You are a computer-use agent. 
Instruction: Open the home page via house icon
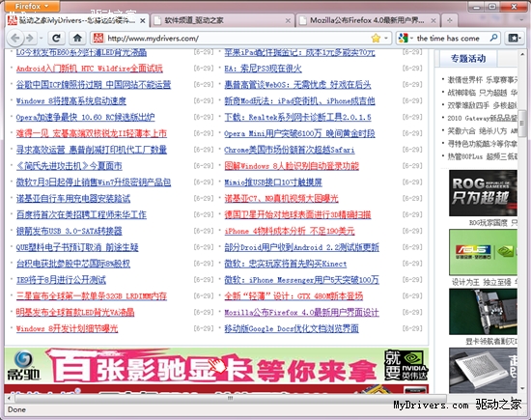[x=77, y=38]
